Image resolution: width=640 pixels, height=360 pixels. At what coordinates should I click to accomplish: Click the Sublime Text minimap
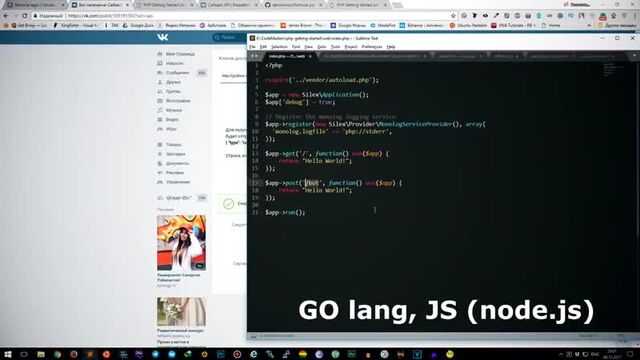tap(611, 70)
